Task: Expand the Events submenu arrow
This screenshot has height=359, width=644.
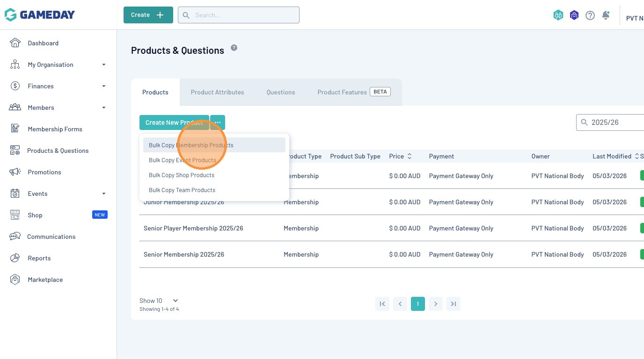Action: tap(104, 194)
